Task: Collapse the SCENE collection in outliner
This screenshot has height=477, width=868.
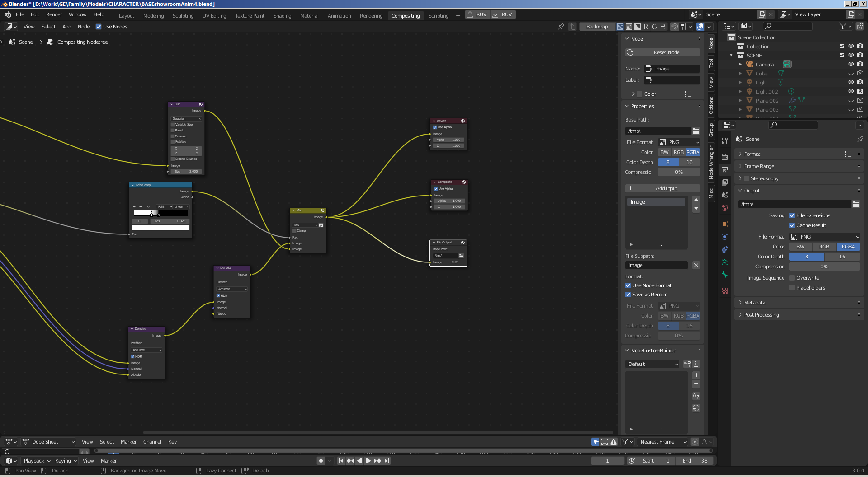Action: 731,56
